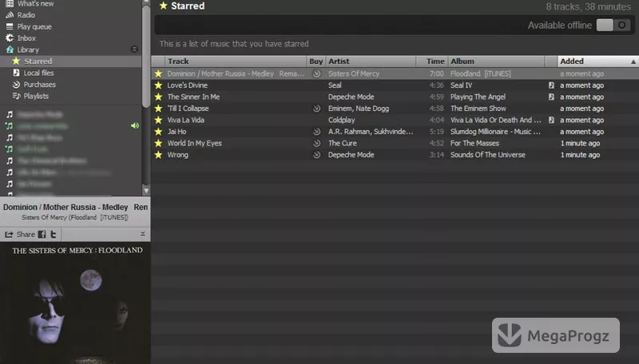Click local file icon on Love's Divine row
The height and width of the screenshot is (364, 639).
pos(551,85)
